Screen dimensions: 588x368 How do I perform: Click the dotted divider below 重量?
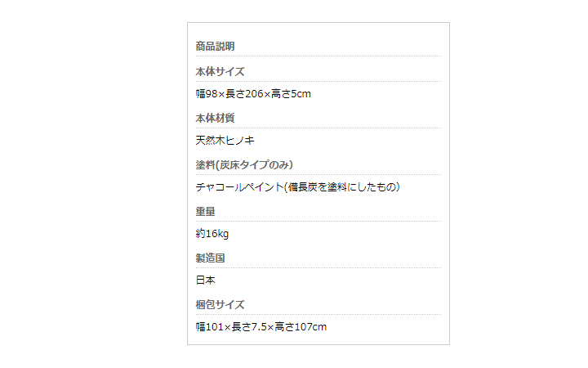click(318, 222)
